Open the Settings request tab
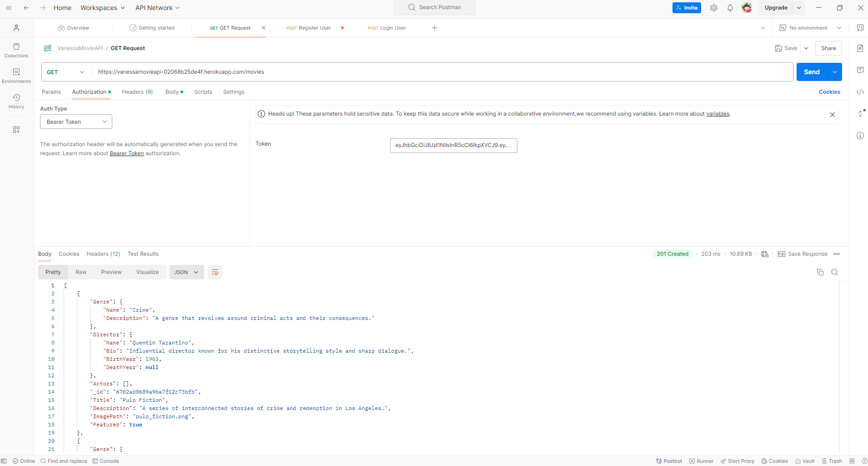This screenshot has height=466, width=868. (234, 92)
